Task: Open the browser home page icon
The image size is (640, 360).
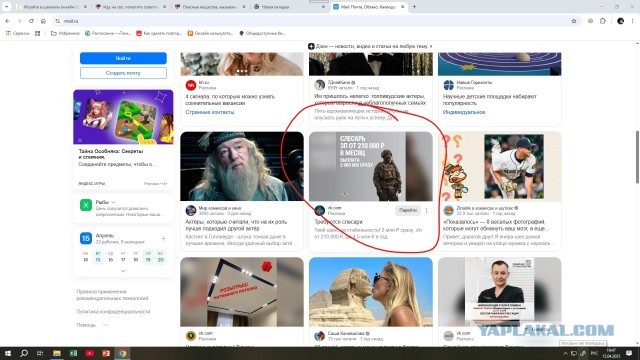Action: pyautogui.click(x=43, y=21)
